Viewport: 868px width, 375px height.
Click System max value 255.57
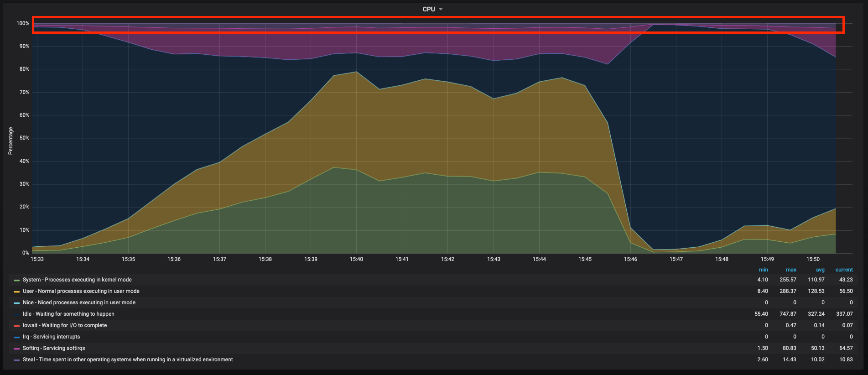click(788, 280)
